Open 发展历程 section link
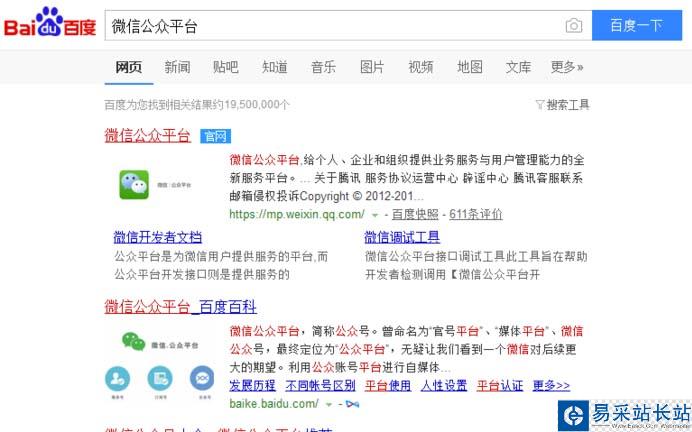This screenshot has height=432, width=692. pyautogui.click(x=252, y=386)
